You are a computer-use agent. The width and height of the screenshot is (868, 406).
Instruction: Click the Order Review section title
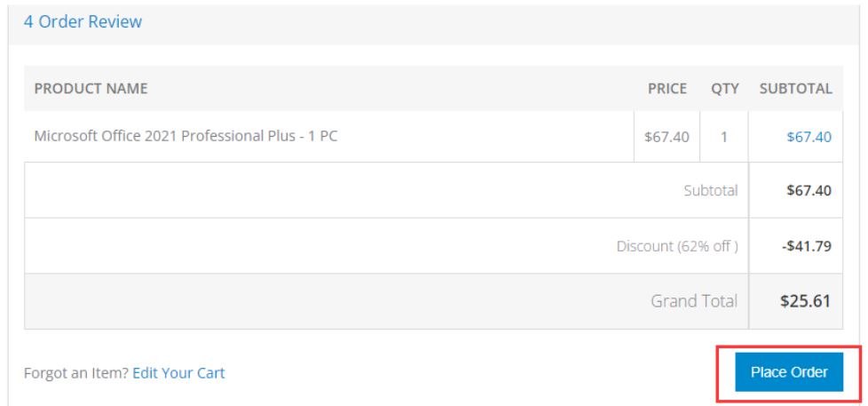tap(91, 21)
